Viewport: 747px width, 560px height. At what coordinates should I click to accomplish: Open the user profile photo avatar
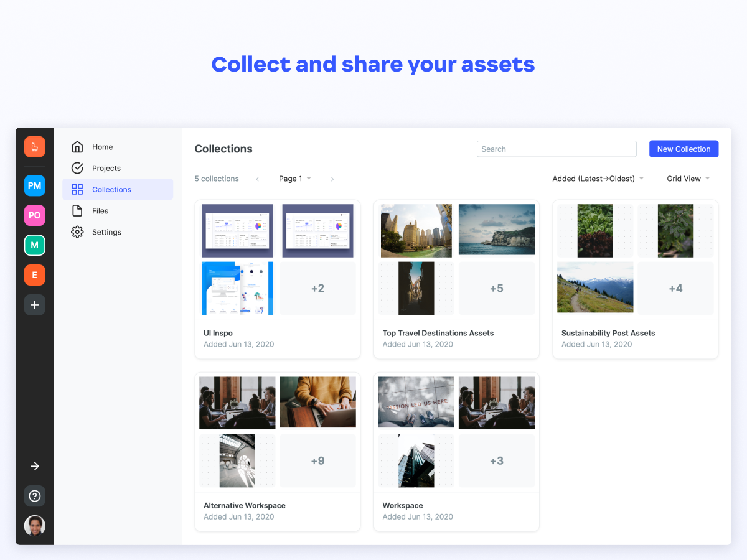(35, 526)
